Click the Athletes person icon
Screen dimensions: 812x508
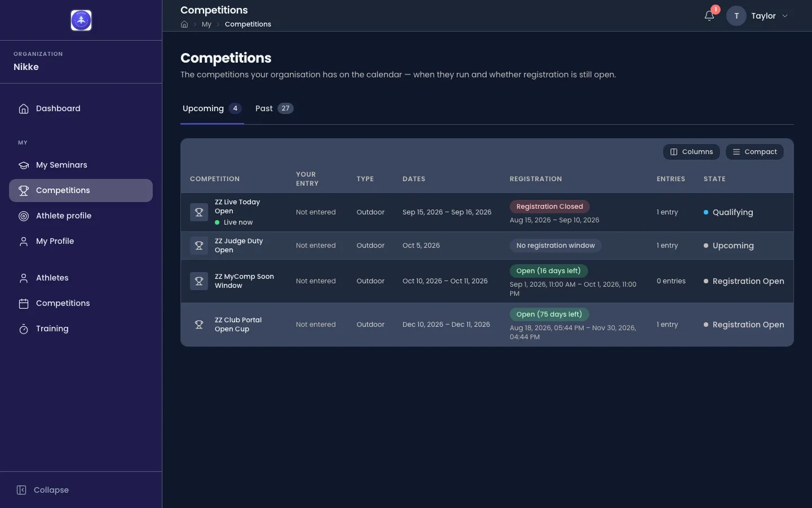click(24, 278)
